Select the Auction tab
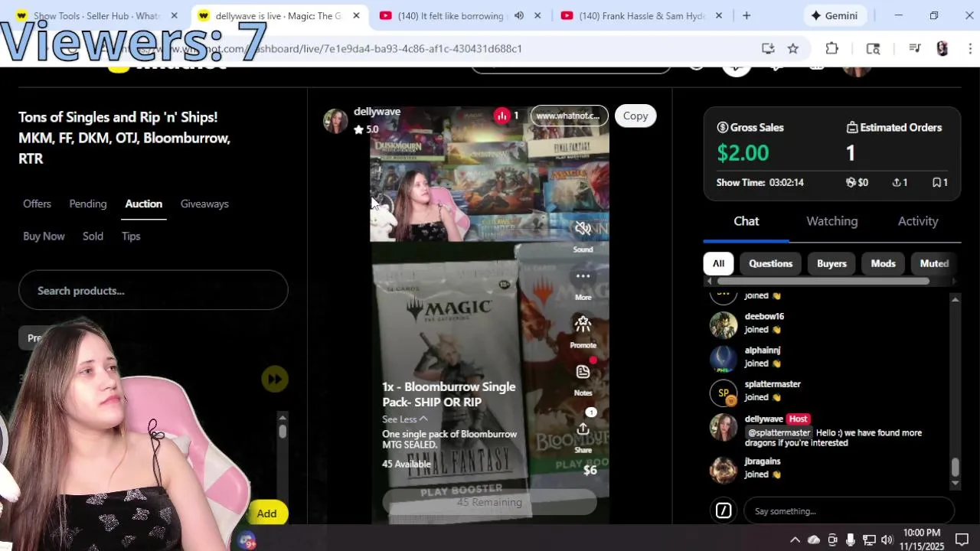980x551 pixels. 144,204
